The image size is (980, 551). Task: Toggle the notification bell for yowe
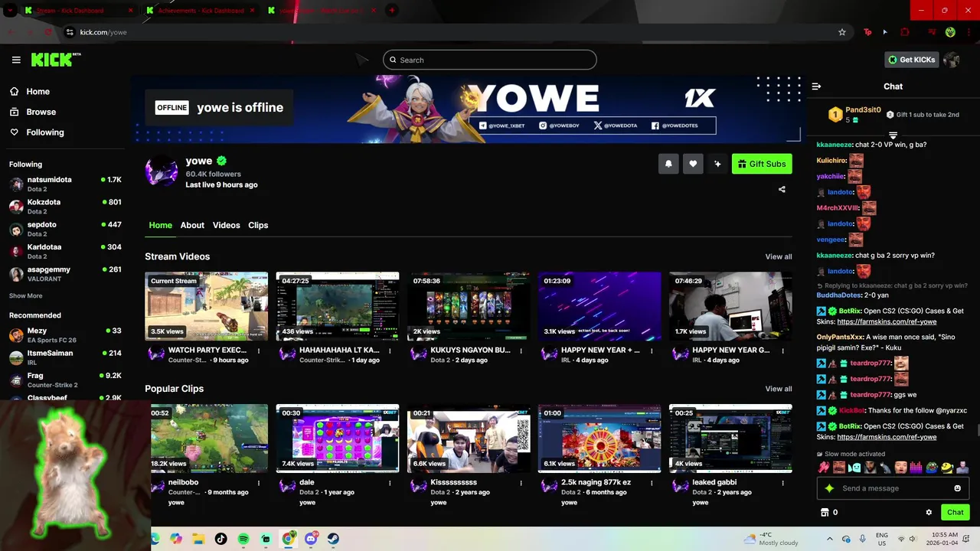(x=668, y=164)
